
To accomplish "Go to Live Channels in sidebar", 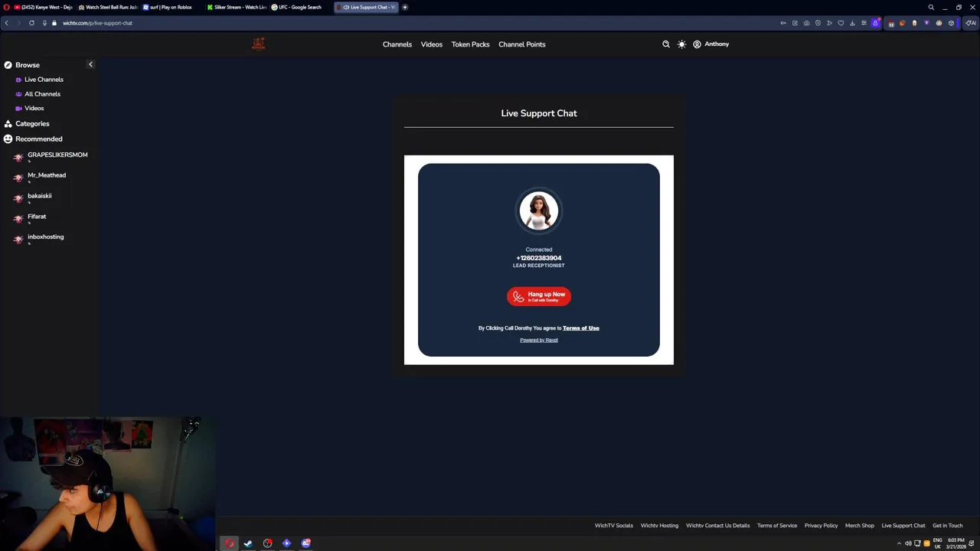I will point(44,80).
